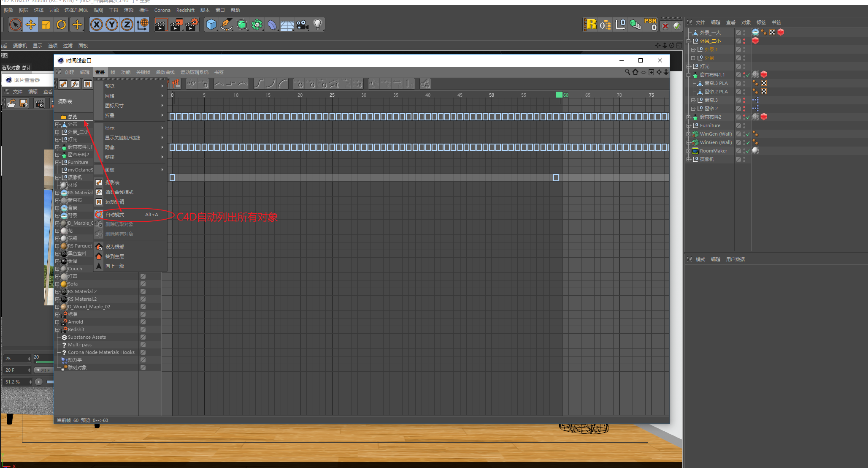This screenshot has width=868, height=468.
Task: Toggle visibility dots for the Furniture object
Action: coord(744,125)
